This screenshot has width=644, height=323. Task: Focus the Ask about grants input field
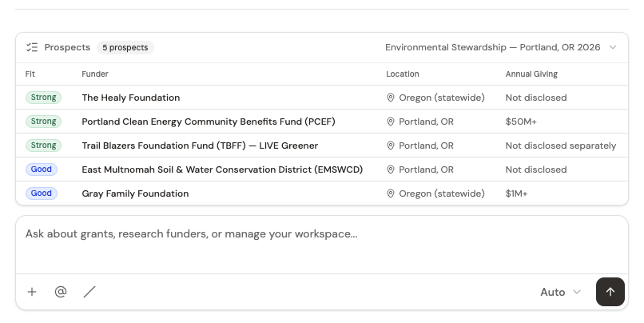(322, 245)
